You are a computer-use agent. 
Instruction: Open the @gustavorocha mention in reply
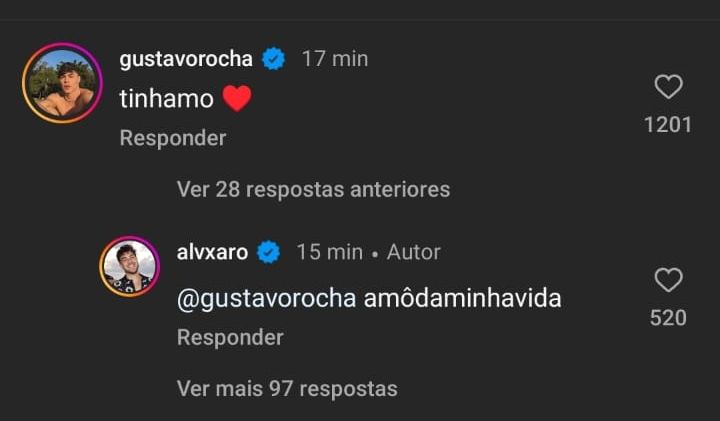(x=266, y=299)
